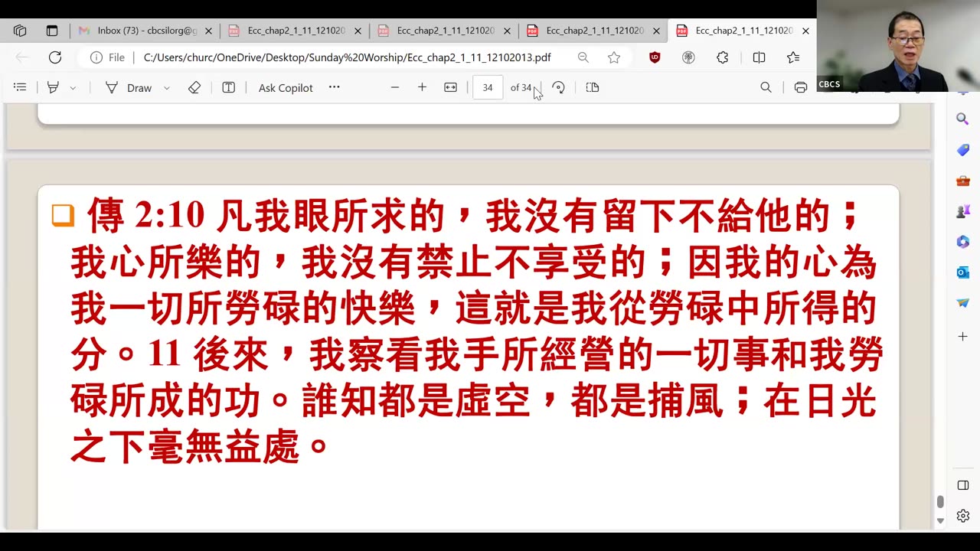Open the uBlock Origin extension

point(655,57)
